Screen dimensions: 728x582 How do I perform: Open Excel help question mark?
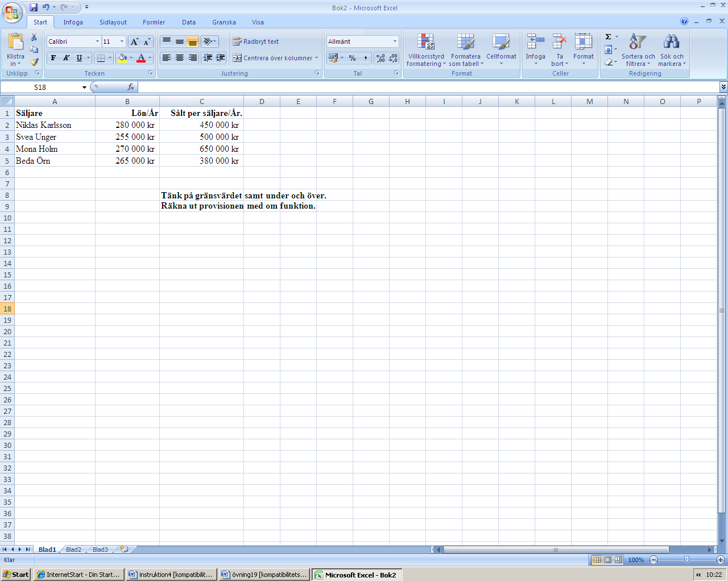pos(684,22)
